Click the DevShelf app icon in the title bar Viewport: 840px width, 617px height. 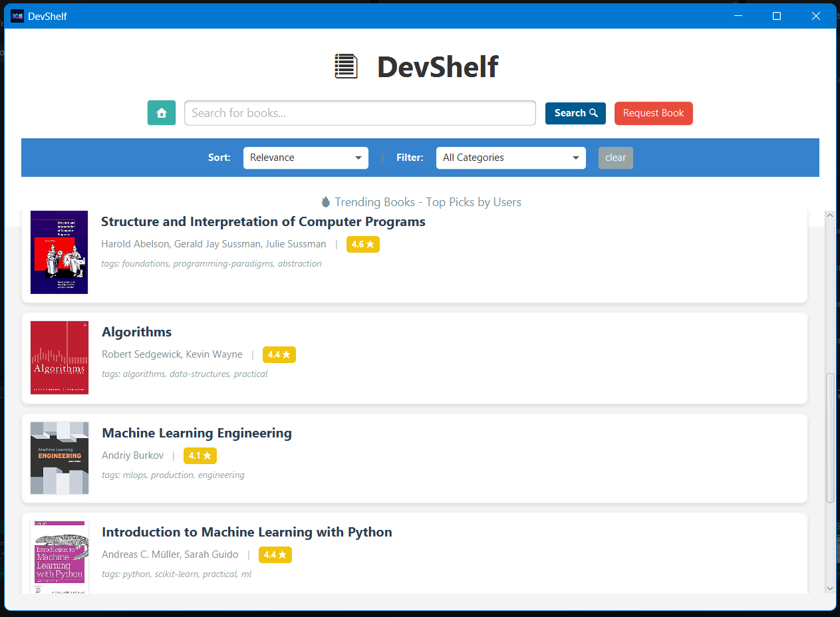tap(17, 15)
